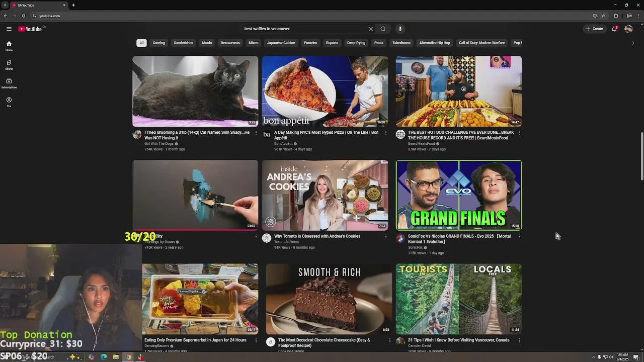Image resolution: width=644 pixels, height=362 pixels.
Task: Open Subscriptions in the sidebar
Action: tap(9, 83)
